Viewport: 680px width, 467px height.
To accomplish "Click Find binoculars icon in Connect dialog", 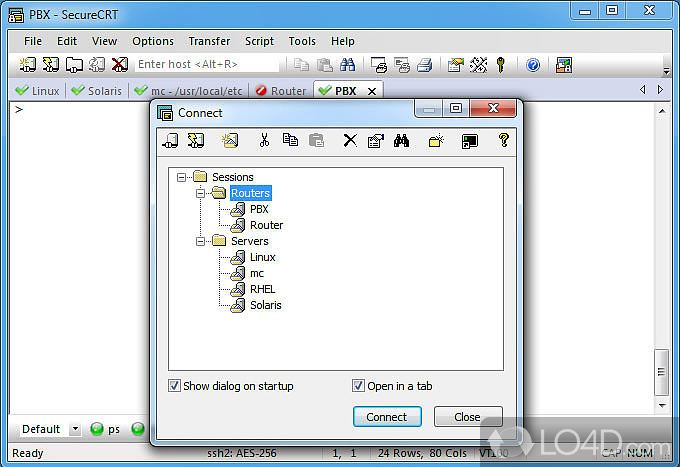I will (401, 140).
